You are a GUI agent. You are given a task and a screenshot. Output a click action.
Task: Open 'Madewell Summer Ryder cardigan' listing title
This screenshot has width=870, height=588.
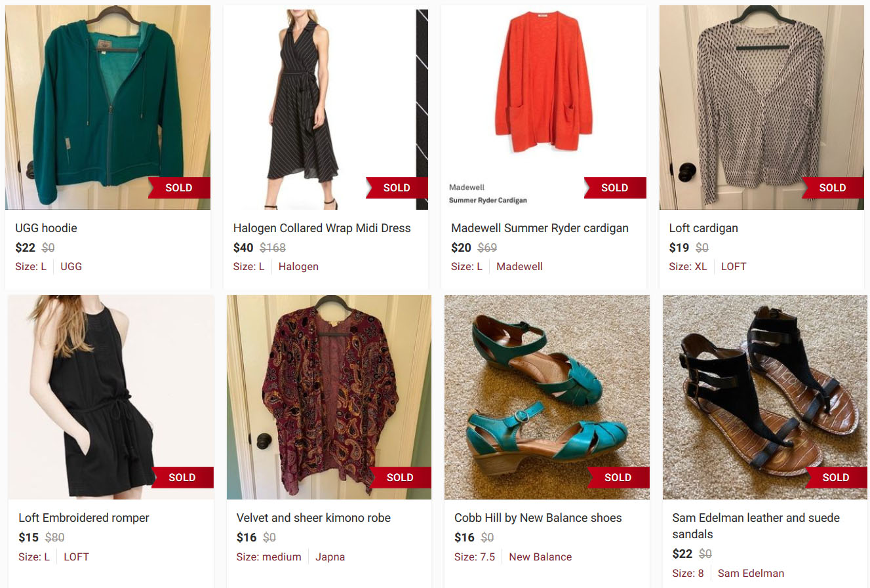pyautogui.click(x=540, y=228)
